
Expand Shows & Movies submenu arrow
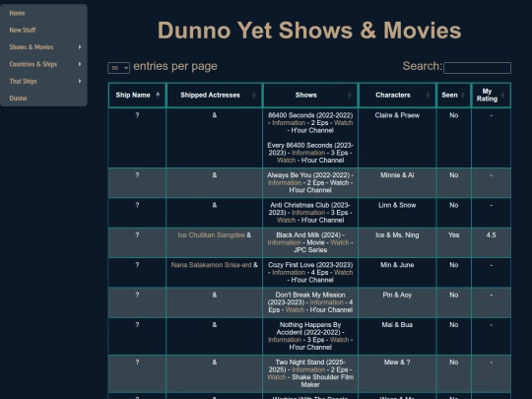click(x=80, y=47)
